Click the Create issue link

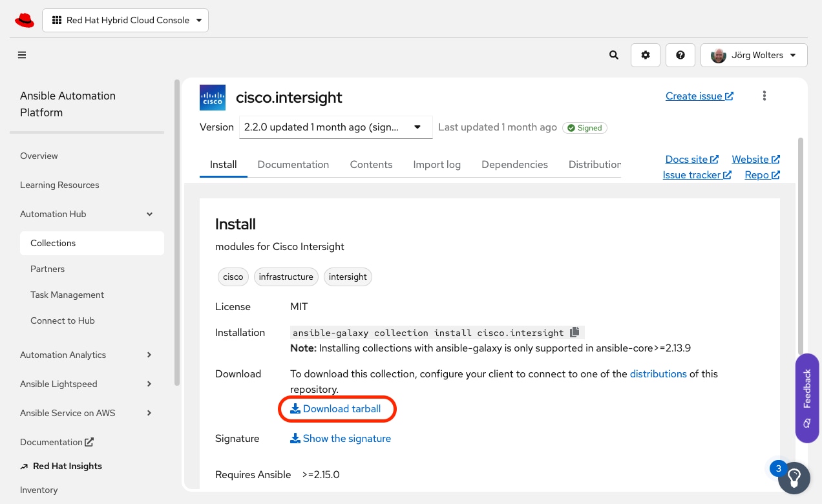(699, 96)
